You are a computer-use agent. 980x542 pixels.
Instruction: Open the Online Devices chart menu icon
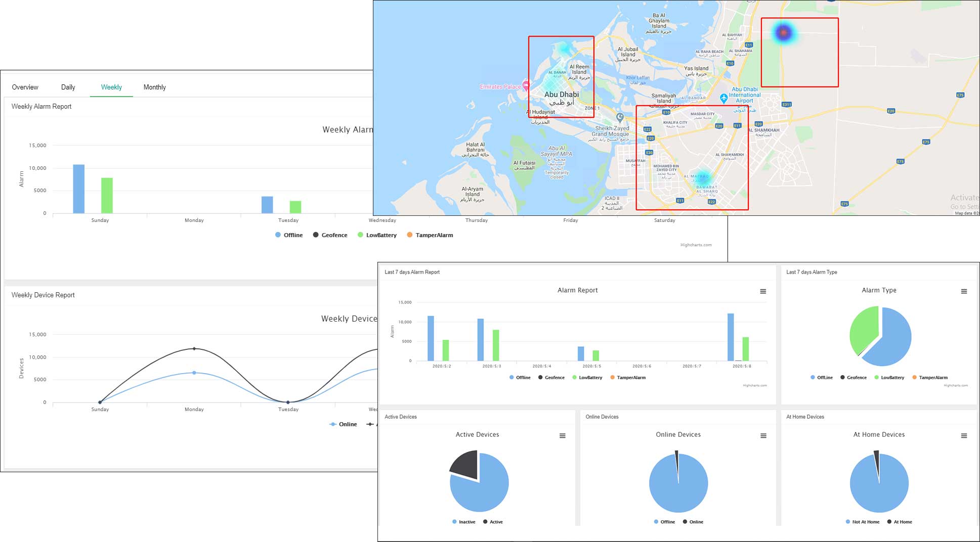[x=763, y=436]
